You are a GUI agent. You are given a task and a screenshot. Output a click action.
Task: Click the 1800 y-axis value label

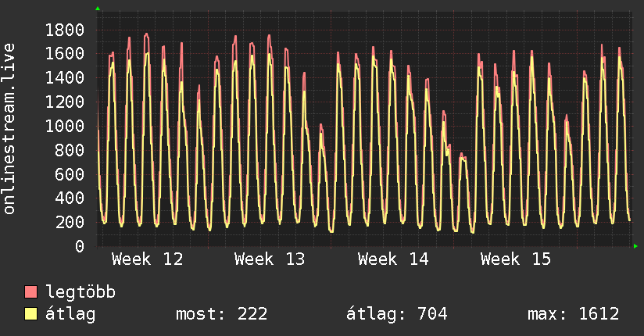coord(65,30)
